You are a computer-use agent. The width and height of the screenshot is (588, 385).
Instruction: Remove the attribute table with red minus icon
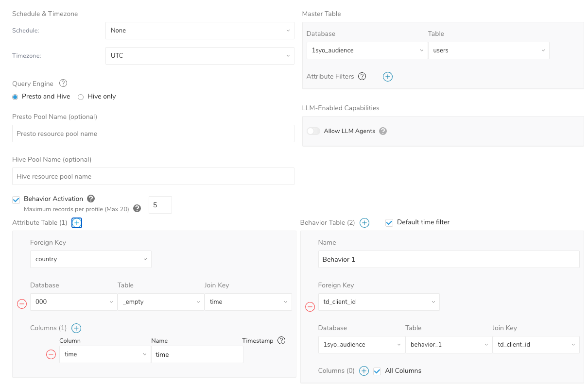coord(22,304)
